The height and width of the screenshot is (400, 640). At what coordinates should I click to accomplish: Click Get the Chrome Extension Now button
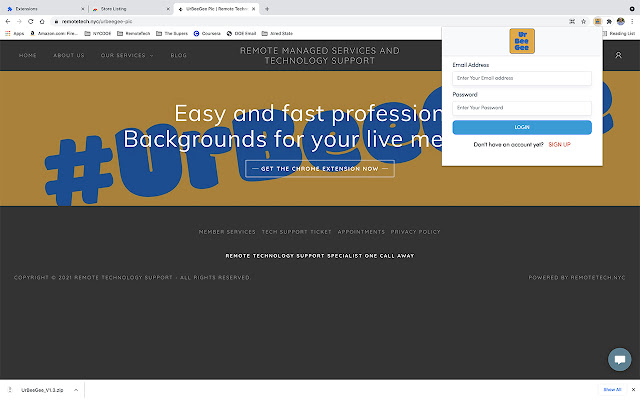pos(320,169)
